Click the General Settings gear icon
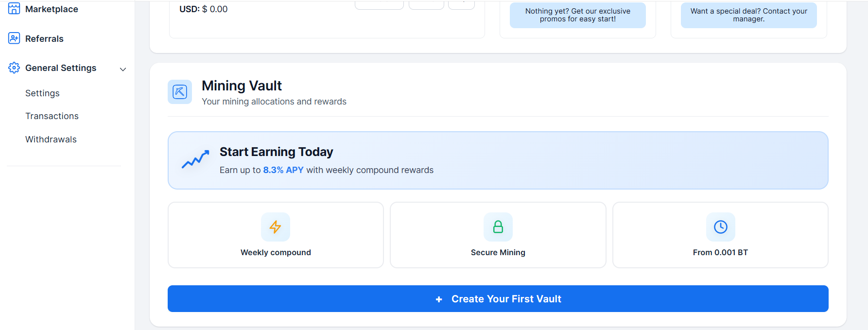The image size is (868, 330). (14, 68)
